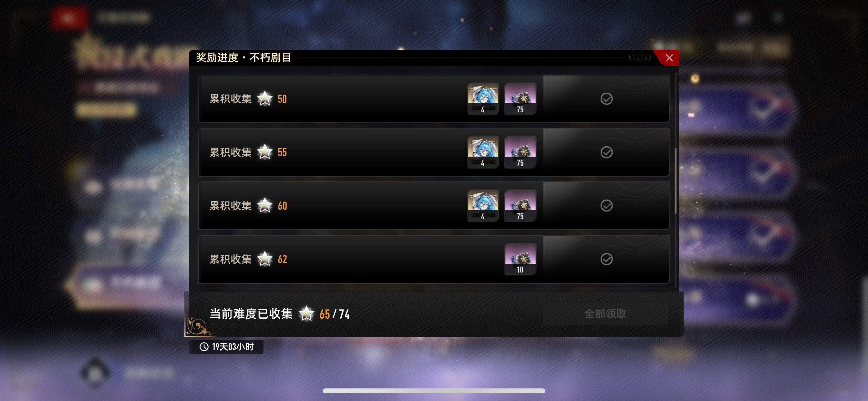The width and height of the screenshot is (868, 401).
Task: Close the 奖励进度 reward progress dialog
Action: (669, 58)
